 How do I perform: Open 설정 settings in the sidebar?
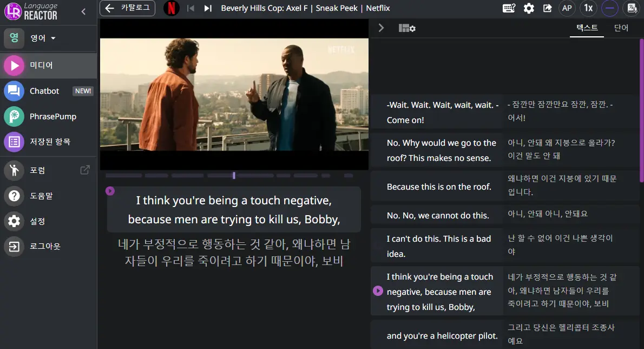tap(49, 221)
